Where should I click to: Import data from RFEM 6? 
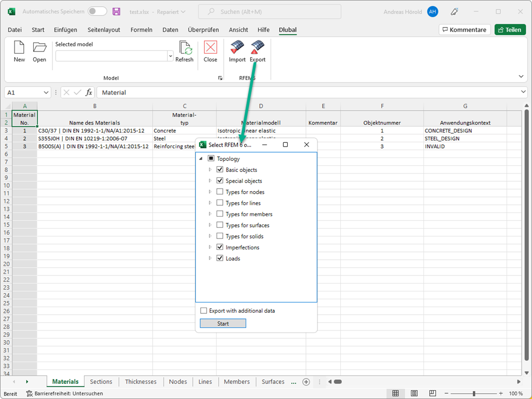(x=237, y=51)
